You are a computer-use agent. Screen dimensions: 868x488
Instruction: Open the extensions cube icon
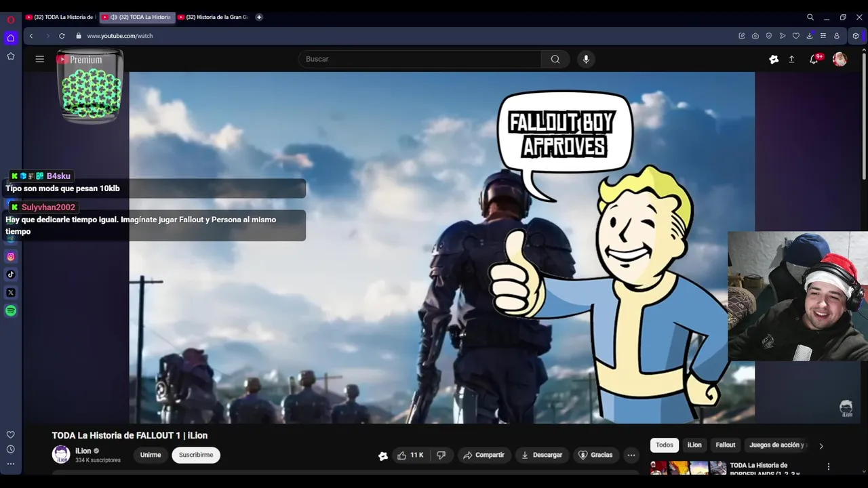coord(856,36)
